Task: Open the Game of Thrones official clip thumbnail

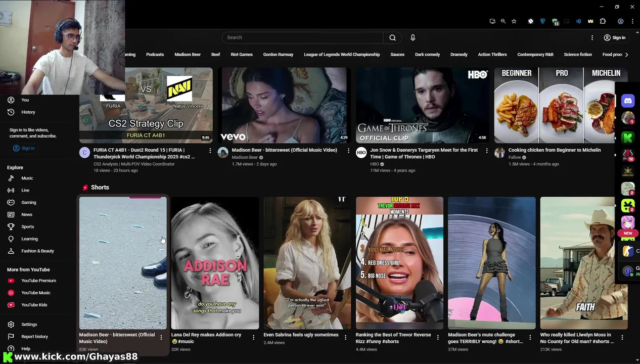Action: tap(423, 105)
